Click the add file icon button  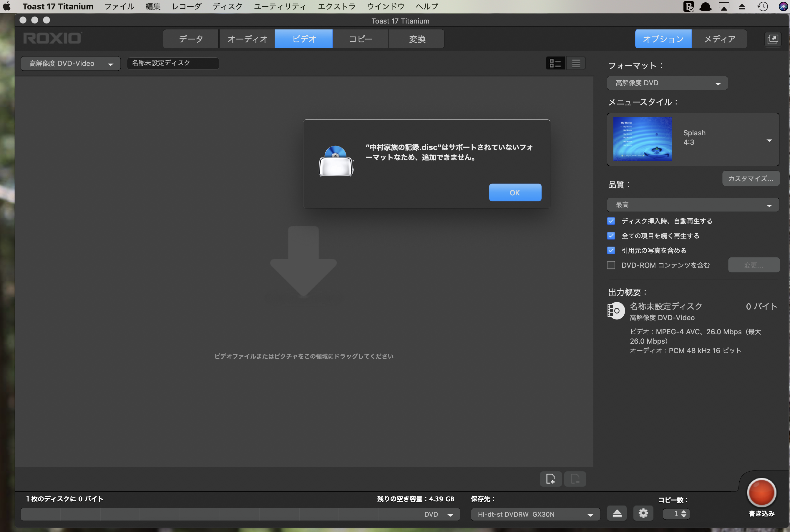pyautogui.click(x=550, y=479)
